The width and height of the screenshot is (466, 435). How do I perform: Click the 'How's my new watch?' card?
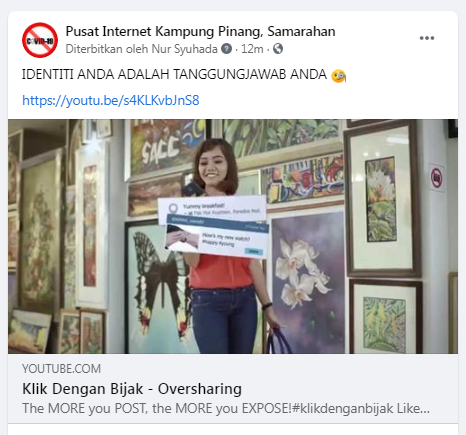(x=217, y=237)
